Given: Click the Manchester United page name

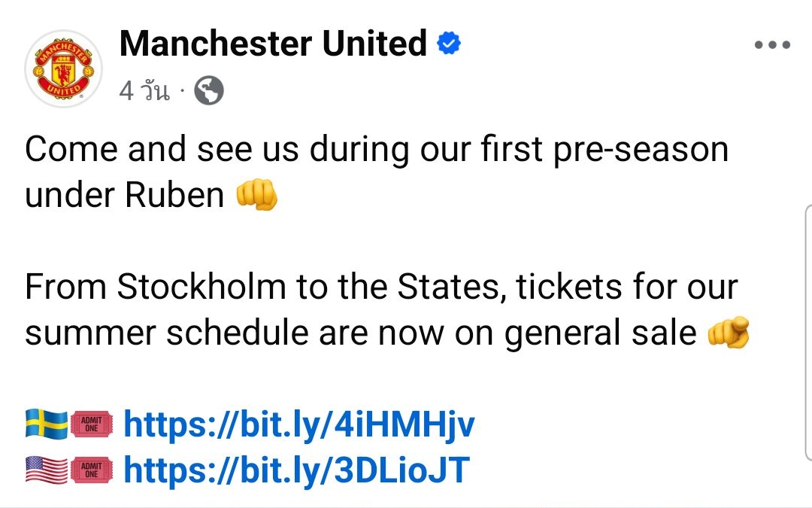Looking at the screenshot, I should (273, 44).
